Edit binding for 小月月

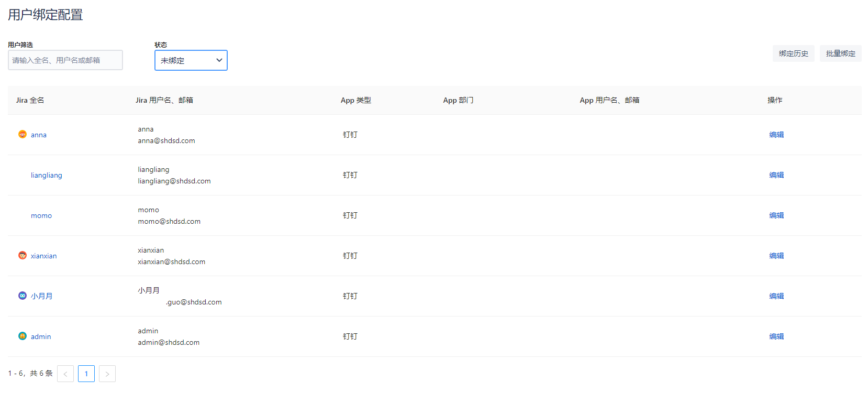[776, 296]
